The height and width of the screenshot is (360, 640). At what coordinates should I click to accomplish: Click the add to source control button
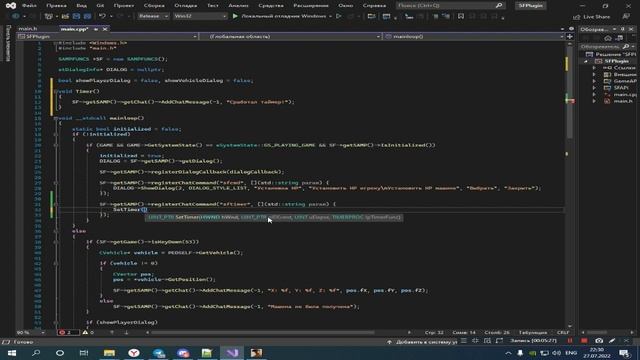click(x=422, y=342)
